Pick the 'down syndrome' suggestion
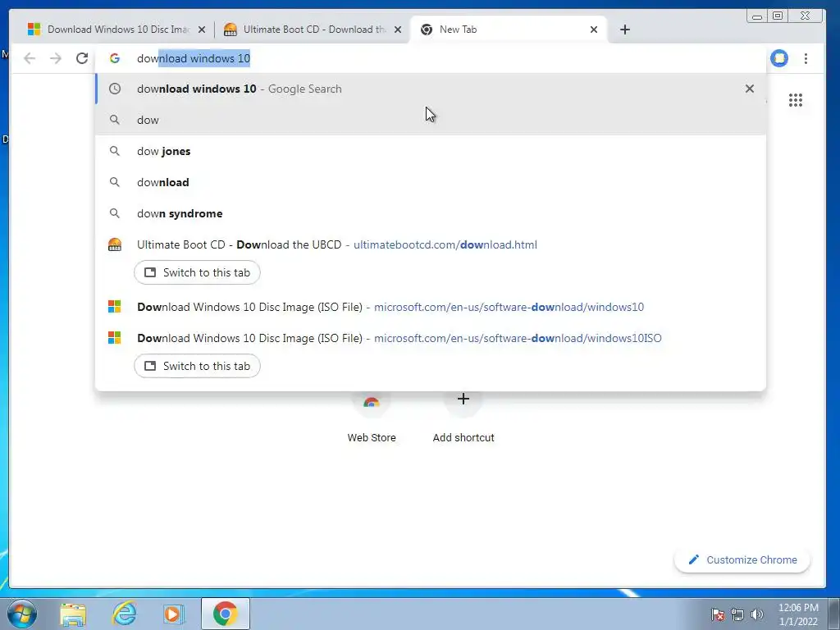 (x=430, y=213)
